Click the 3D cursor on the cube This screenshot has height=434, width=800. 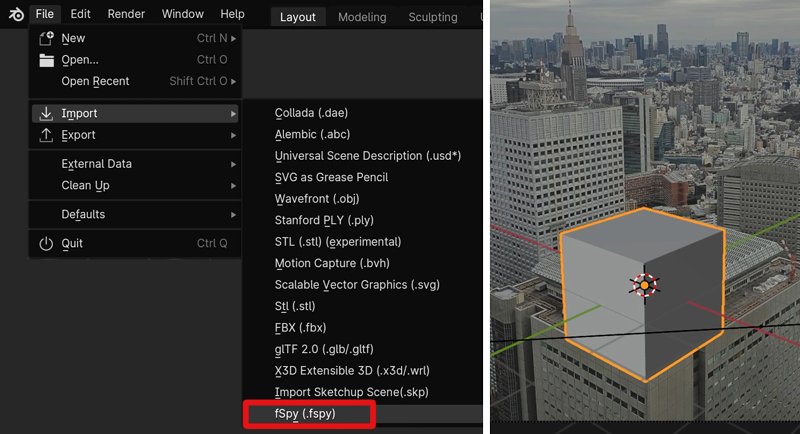click(x=644, y=285)
